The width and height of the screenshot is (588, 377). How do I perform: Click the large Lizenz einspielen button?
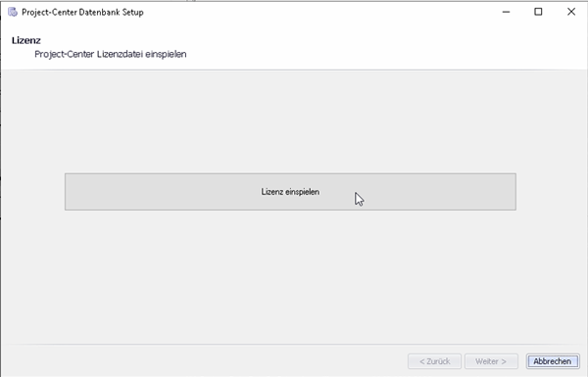pos(290,192)
